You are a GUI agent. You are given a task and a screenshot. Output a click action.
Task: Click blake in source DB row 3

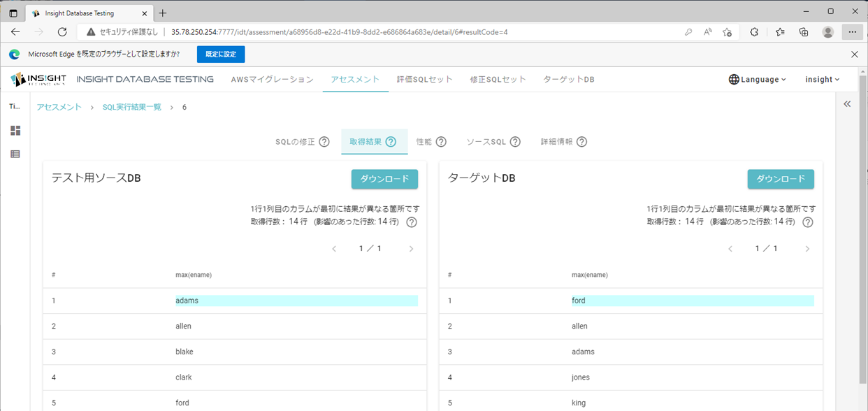pyautogui.click(x=185, y=352)
